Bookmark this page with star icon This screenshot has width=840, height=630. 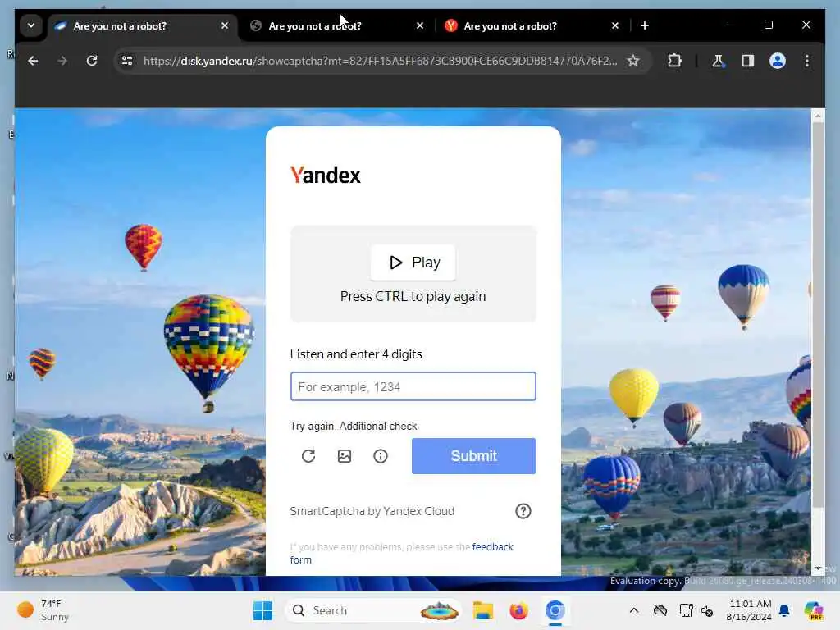coord(633,61)
